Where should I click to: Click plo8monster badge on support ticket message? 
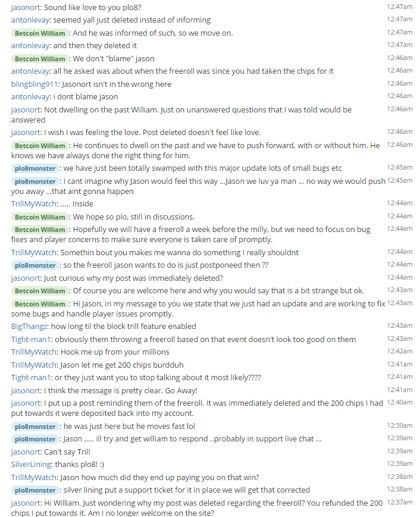tap(35, 490)
